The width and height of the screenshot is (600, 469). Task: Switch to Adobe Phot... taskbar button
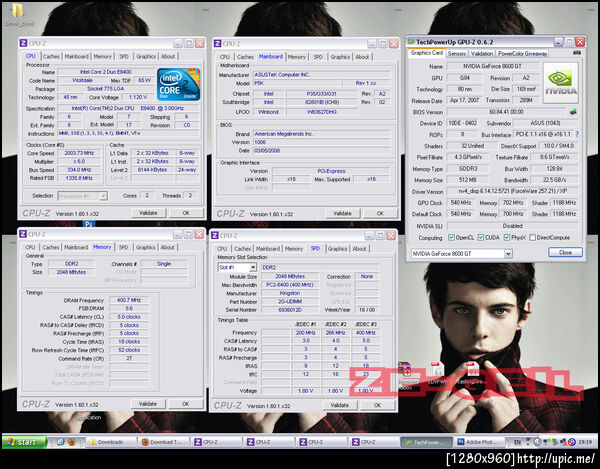pyautogui.click(x=479, y=442)
